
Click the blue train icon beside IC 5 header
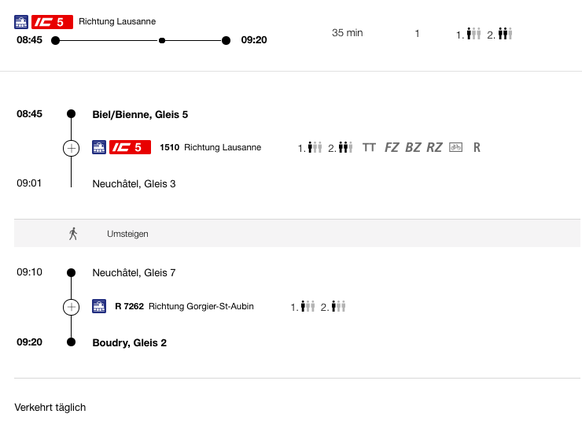(x=21, y=22)
